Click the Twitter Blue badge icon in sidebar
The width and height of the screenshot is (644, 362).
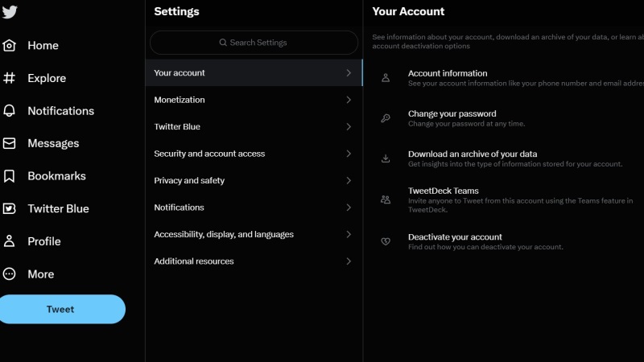9,208
